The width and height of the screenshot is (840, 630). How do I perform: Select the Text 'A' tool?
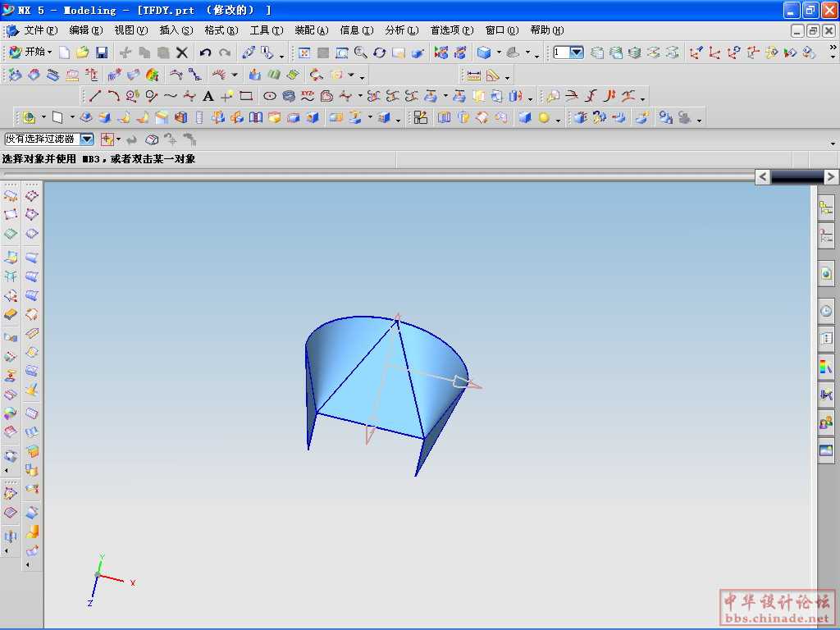click(x=208, y=96)
